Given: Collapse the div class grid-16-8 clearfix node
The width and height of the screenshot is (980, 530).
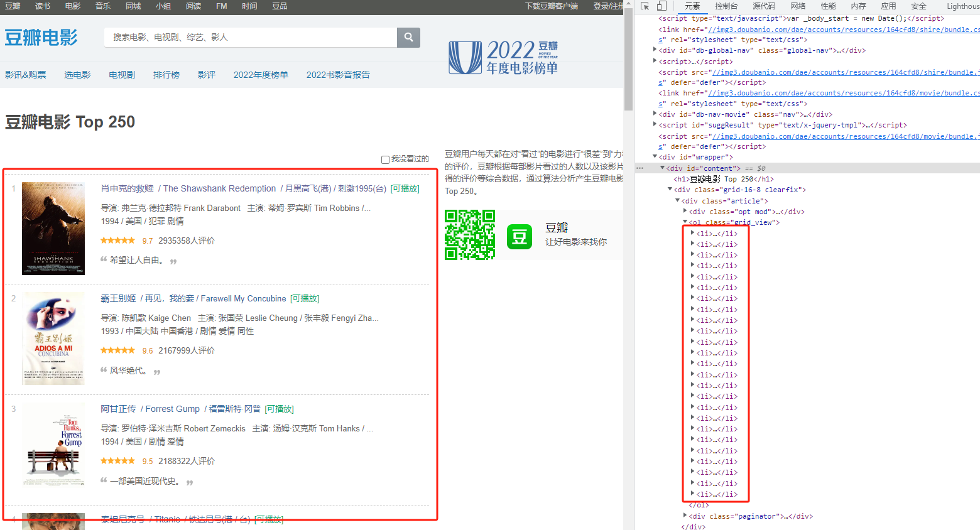Looking at the screenshot, I should pos(670,189).
